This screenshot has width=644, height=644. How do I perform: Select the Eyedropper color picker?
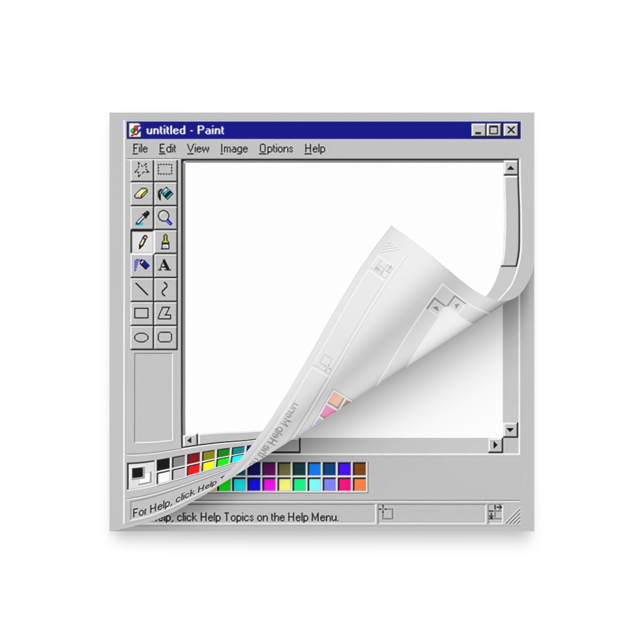click(x=142, y=218)
